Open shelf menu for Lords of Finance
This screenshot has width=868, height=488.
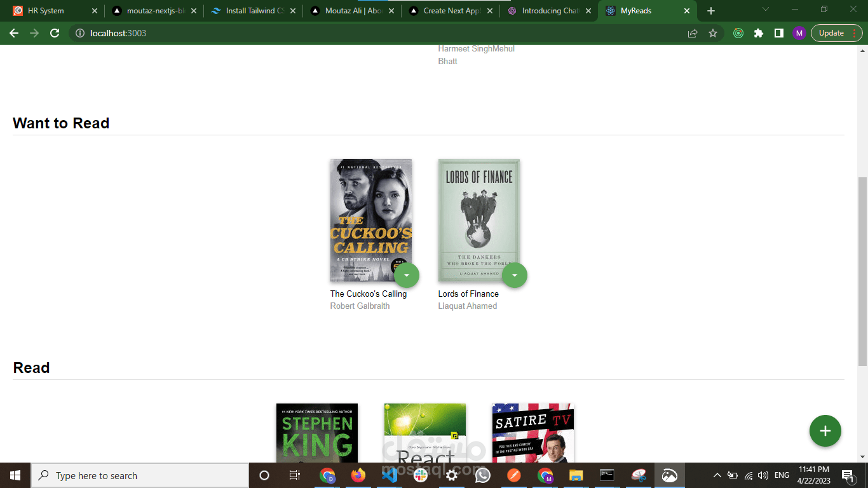(x=515, y=275)
